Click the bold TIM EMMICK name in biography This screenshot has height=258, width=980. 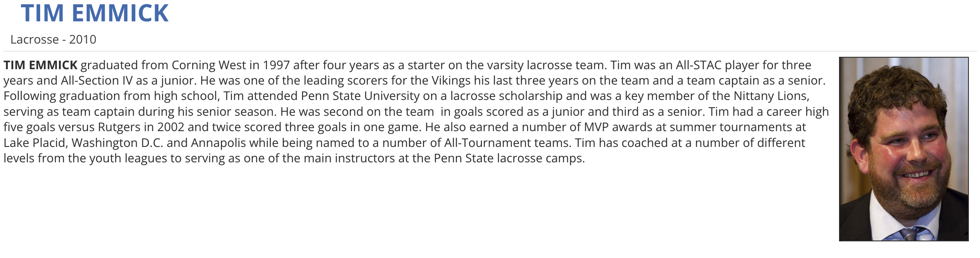(41, 65)
